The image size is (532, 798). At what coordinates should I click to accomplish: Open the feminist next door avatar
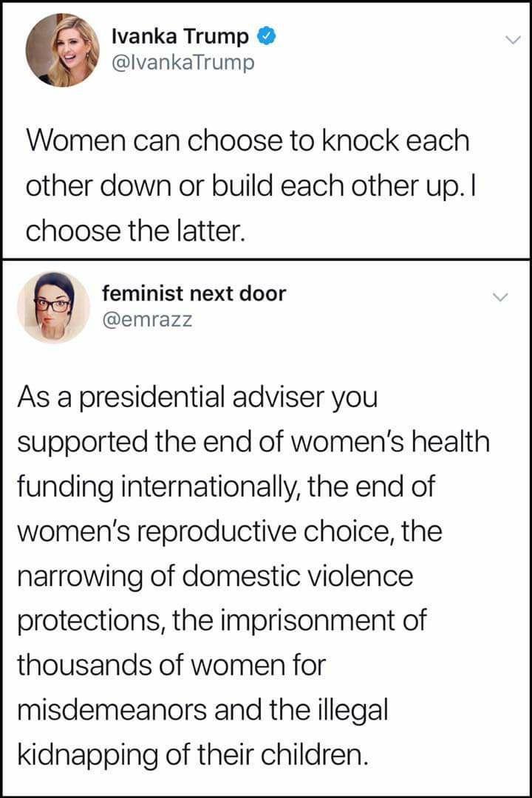[53, 307]
